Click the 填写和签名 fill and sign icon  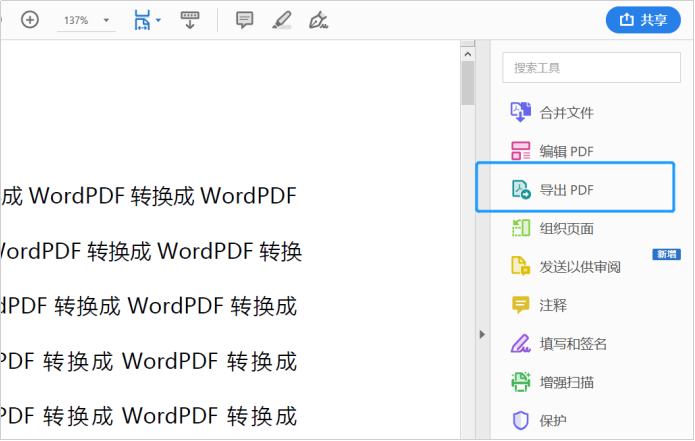(520, 343)
